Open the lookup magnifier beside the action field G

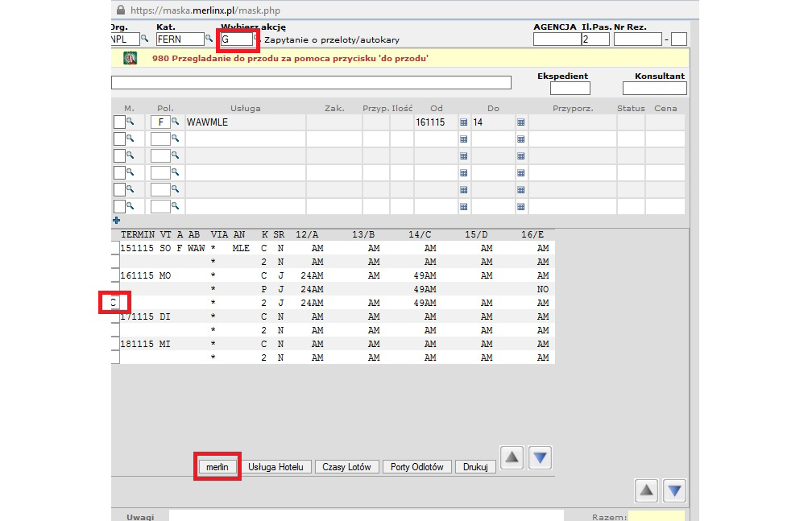click(x=256, y=39)
